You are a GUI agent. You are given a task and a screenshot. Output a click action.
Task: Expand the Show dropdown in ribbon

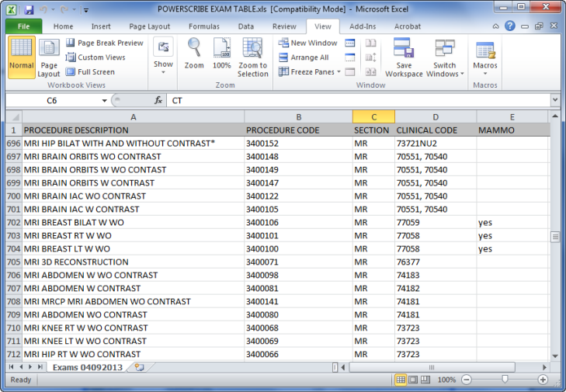(163, 56)
